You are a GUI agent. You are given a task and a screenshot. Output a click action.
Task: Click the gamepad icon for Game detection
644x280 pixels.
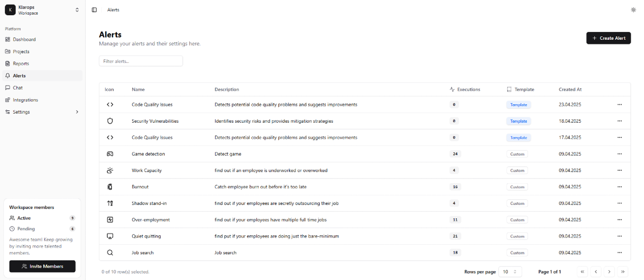coord(110,154)
